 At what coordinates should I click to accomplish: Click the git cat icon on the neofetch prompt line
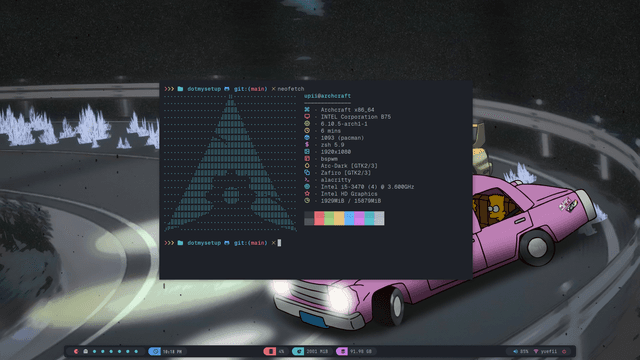pyautogui.click(x=227, y=89)
